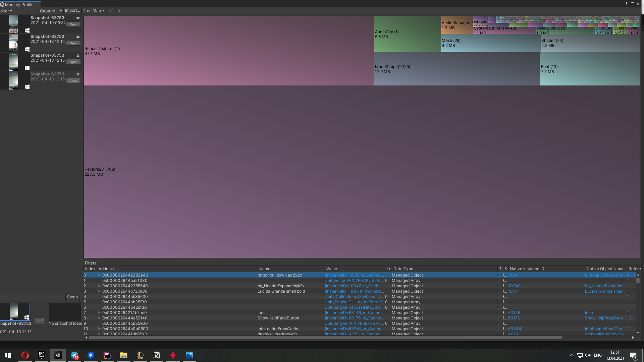Select Mesh (26) tree map block
The height and width of the screenshot is (362, 644).
490,43
